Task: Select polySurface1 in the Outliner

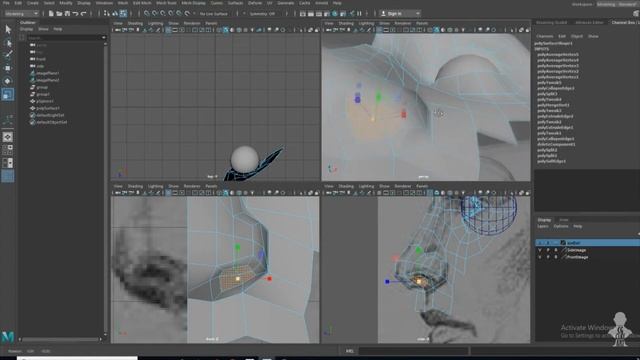Action: pyautogui.click(x=48, y=108)
